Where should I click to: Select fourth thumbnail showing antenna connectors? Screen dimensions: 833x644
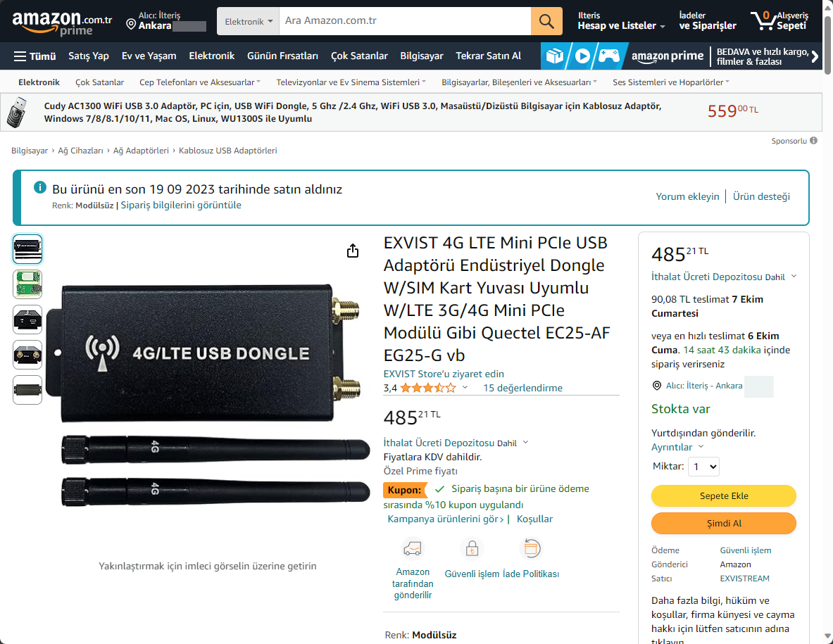tap(27, 355)
